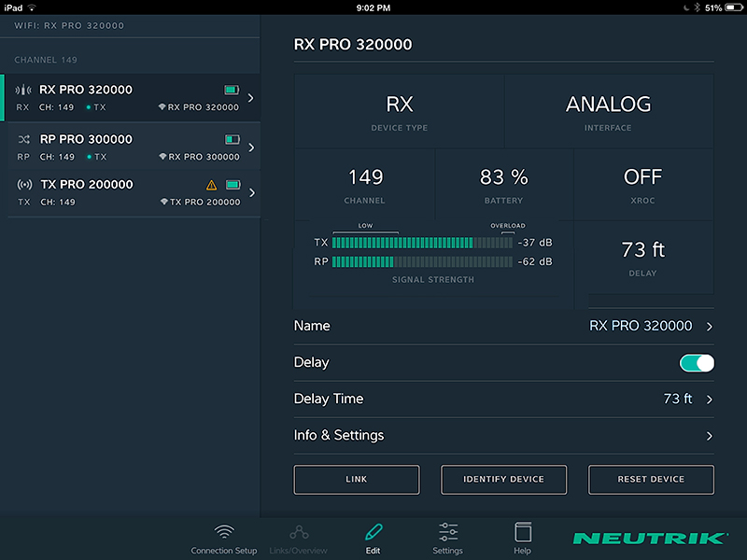
Task: Open Info & Settings via its chevron
Action: [x=710, y=436]
